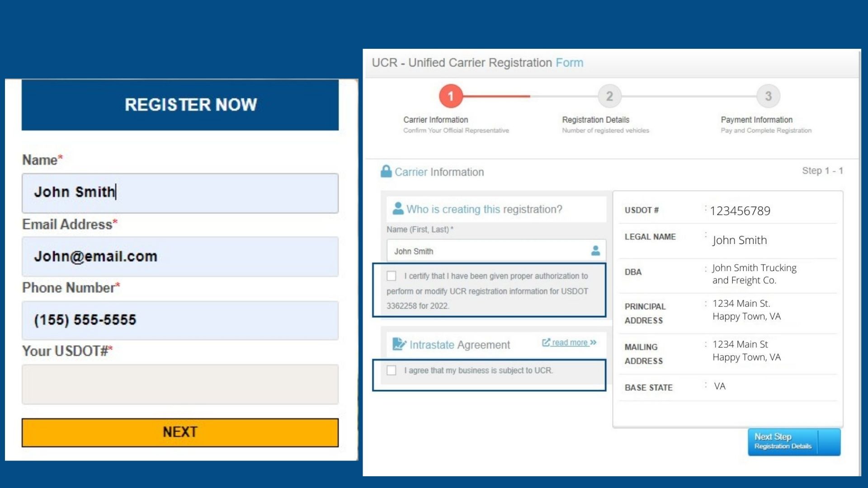Screen dimensions: 868x488
Task: Click the NEXT button on registration form
Action: click(x=181, y=432)
